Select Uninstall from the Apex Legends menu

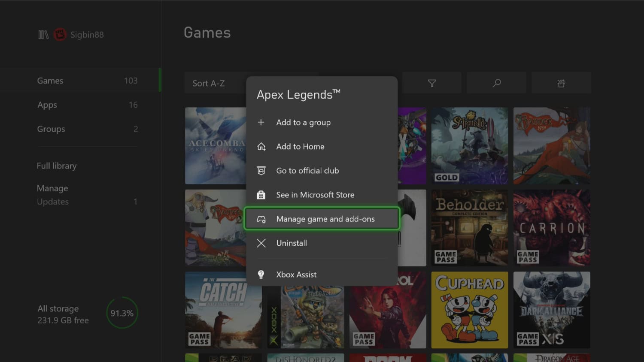(322, 243)
